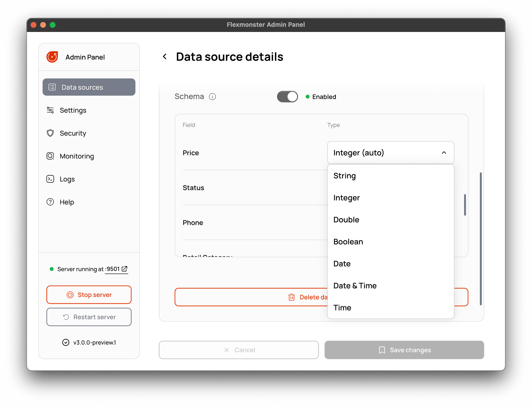Click the restart arrow icon on Restart server

coord(66,317)
